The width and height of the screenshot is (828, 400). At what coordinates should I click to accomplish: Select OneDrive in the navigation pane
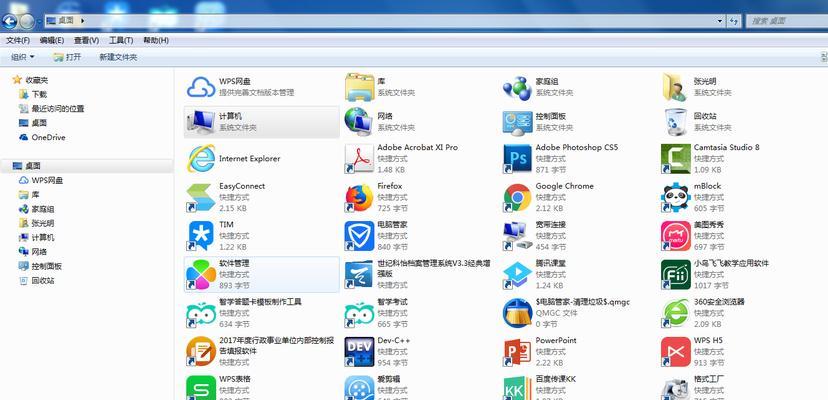(48, 137)
